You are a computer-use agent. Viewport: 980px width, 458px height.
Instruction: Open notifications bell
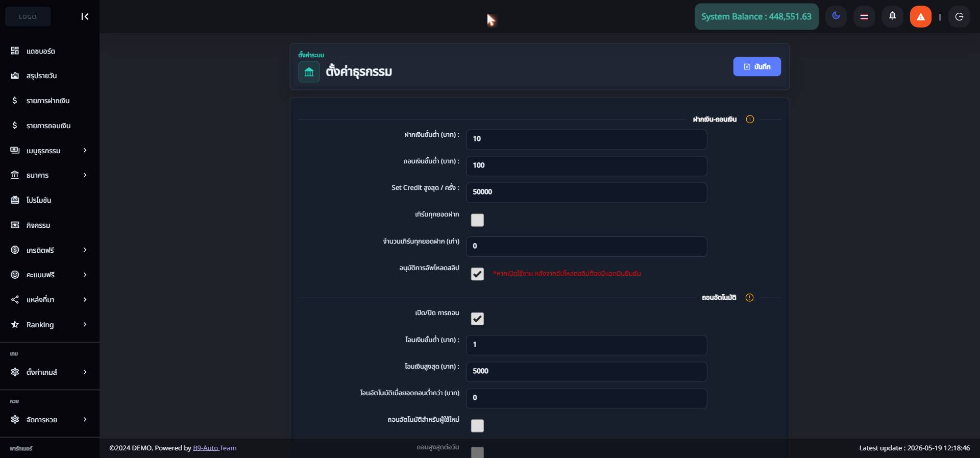coord(892,16)
